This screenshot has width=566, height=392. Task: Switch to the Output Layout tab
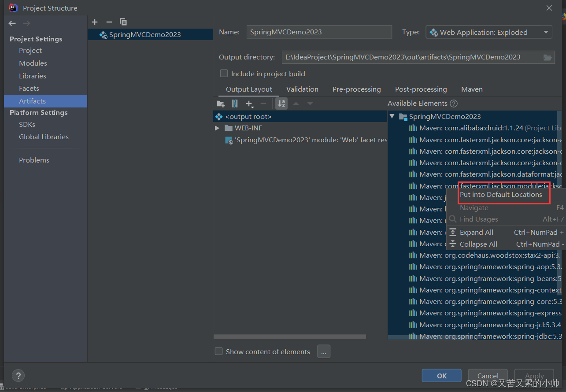tap(249, 89)
